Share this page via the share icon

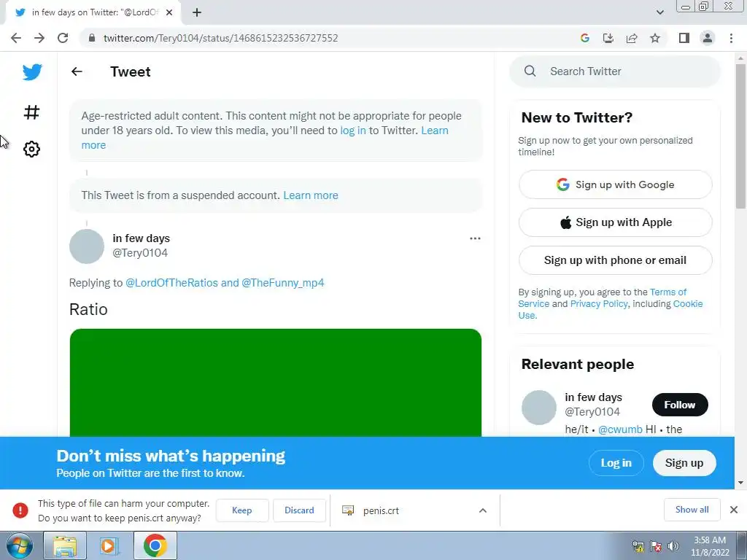click(632, 38)
